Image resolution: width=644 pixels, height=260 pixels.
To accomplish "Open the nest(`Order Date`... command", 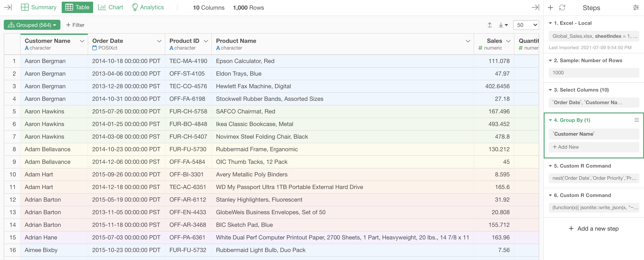I will click(x=594, y=178).
